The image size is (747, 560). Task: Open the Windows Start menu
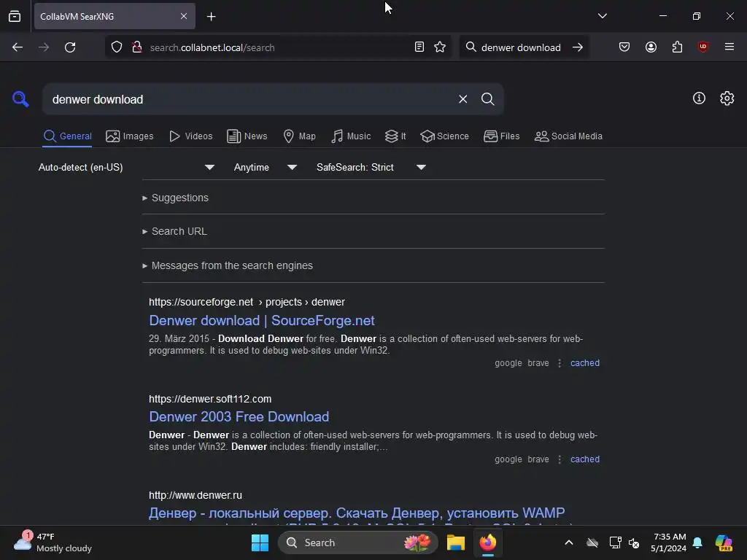tap(260, 542)
